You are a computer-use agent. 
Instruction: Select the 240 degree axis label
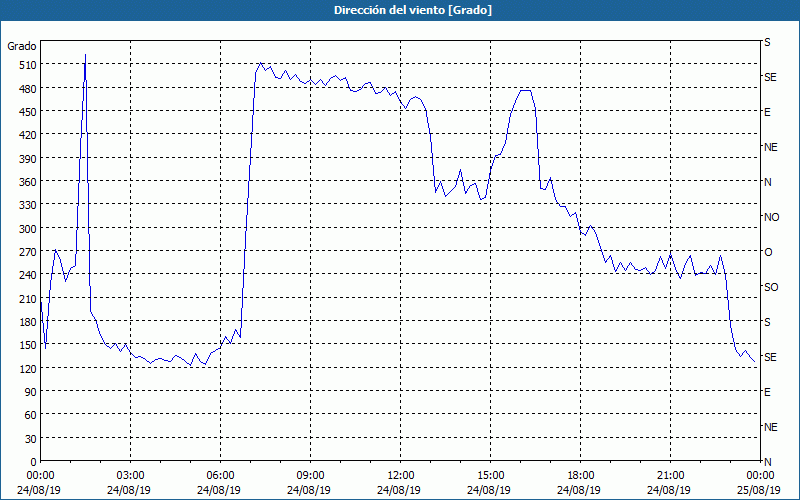[x=28, y=274]
